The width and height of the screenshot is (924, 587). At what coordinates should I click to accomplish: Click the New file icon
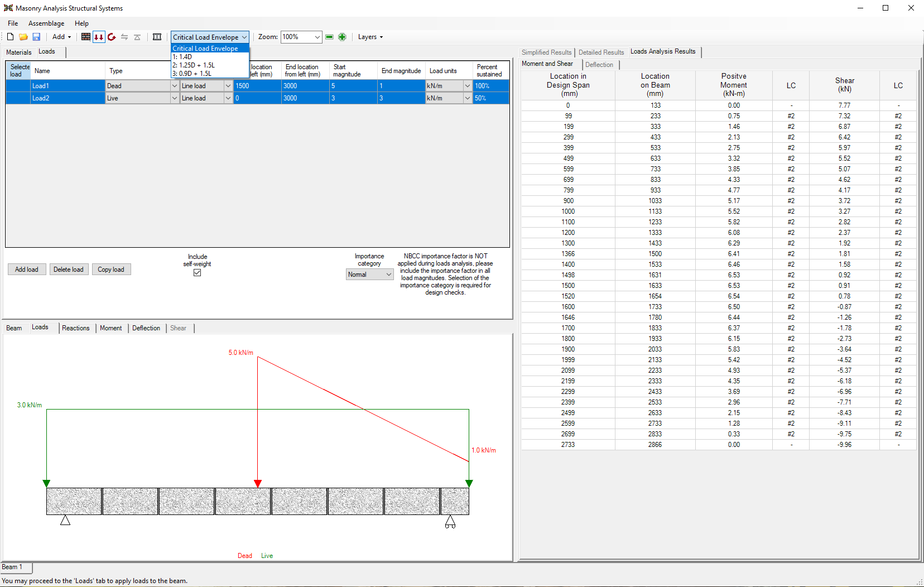[x=10, y=37]
